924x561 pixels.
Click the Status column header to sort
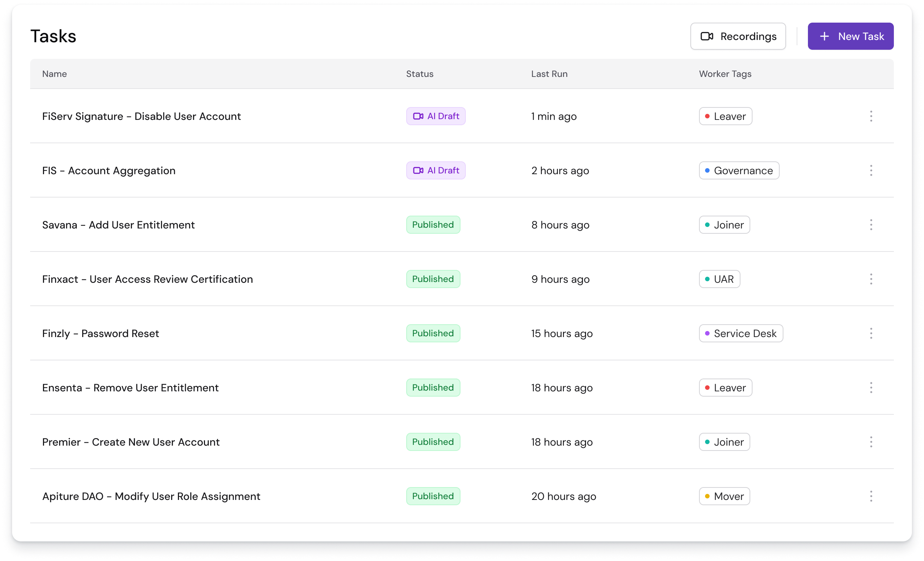pos(420,74)
